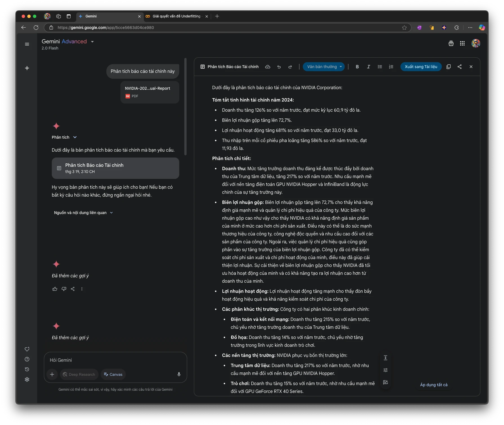Open browser more options ellipsis
The width and height of the screenshot is (504, 425).
point(470,28)
